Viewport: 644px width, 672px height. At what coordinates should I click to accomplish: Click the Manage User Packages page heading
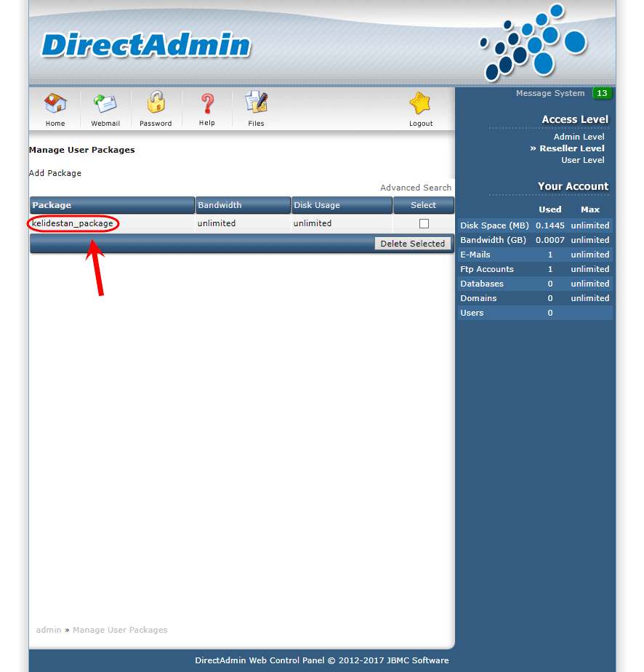click(82, 150)
